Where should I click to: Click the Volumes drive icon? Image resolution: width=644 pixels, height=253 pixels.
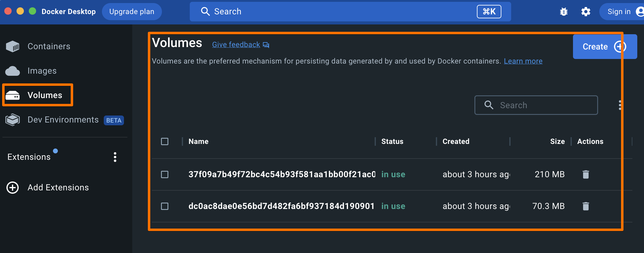[13, 95]
